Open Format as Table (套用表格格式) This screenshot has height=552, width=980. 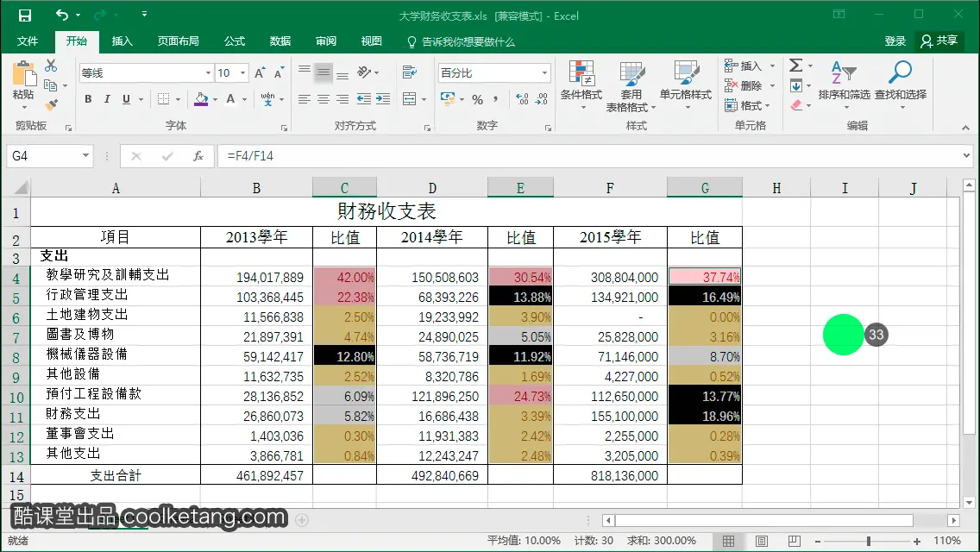(x=631, y=86)
